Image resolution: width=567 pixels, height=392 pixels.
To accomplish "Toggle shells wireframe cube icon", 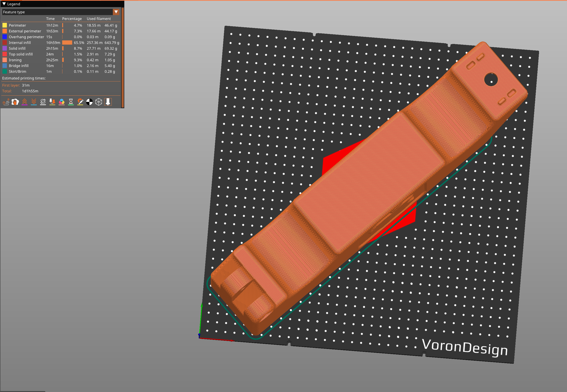I will [99, 102].
